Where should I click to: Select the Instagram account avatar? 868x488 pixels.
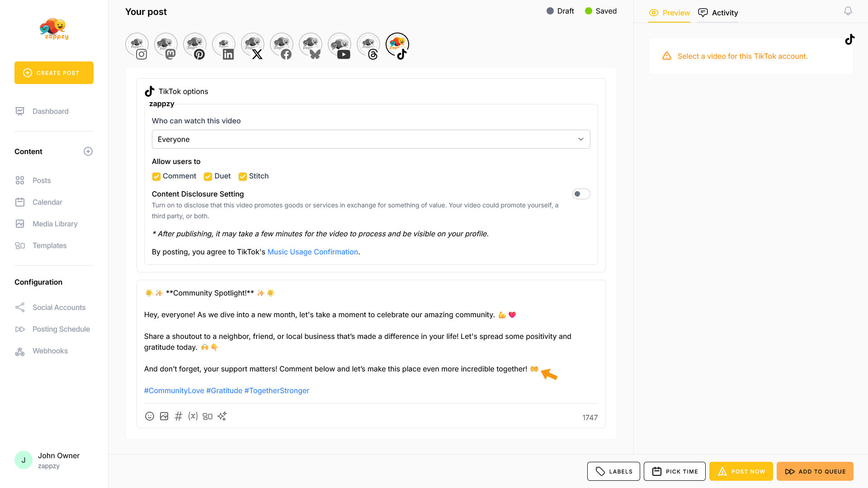click(137, 45)
